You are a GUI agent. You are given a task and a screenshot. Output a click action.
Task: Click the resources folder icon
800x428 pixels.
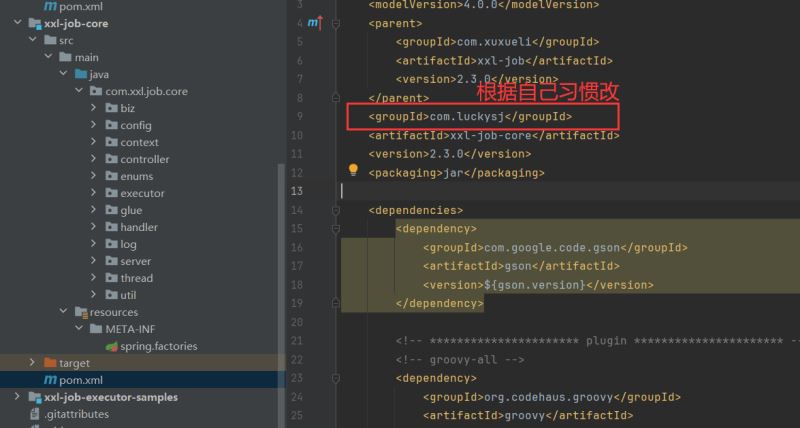click(81, 312)
